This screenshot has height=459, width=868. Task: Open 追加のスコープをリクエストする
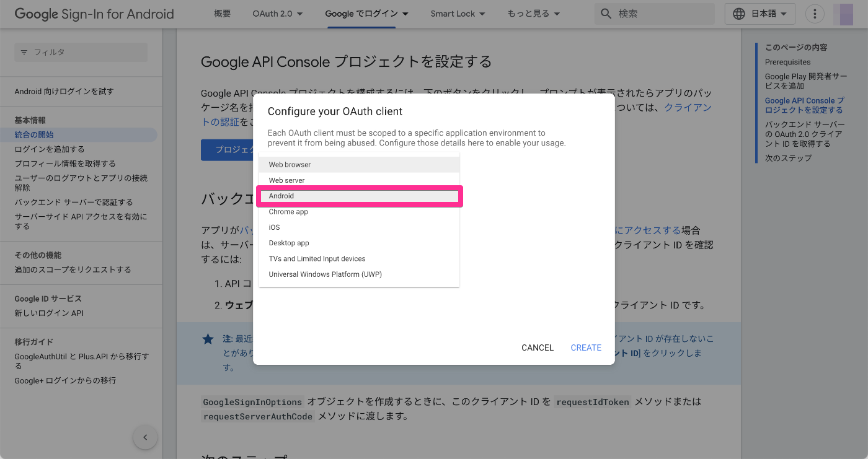73,270
